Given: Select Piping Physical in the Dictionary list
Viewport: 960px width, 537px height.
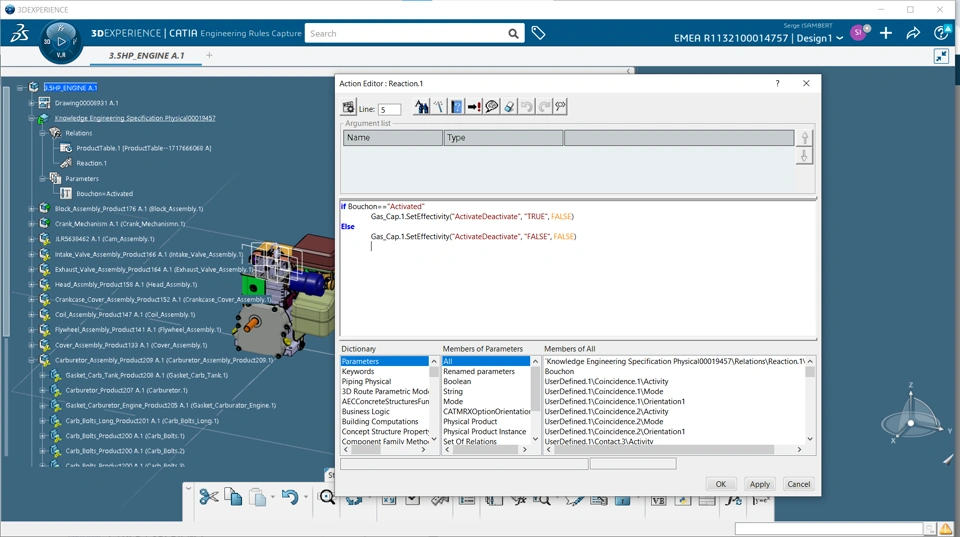Looking at the screenshot, I should (x=366, y=381).
